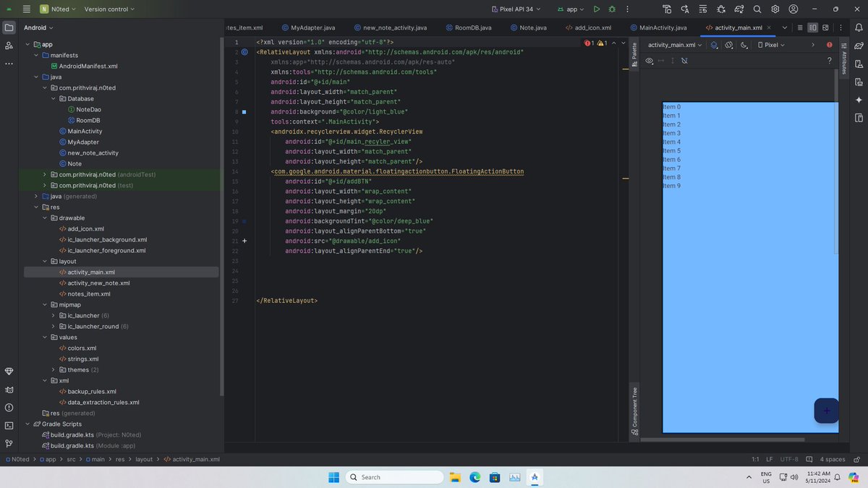Switch to the RoomDB.java tab
The width and height of the screenshot is (868, 488).
tap(467, 27)
